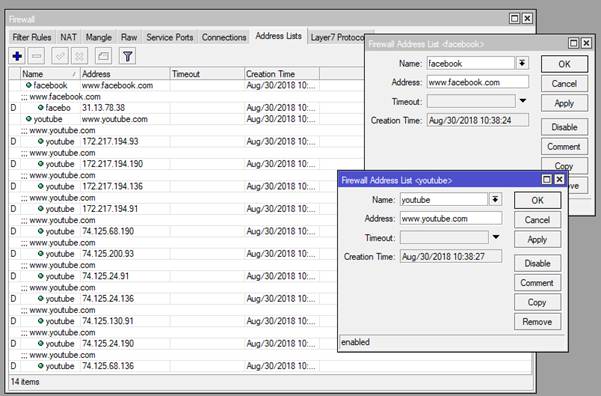Open the Layer7 Protocols tab
601x396 pixels.
(x=337, y=37)
